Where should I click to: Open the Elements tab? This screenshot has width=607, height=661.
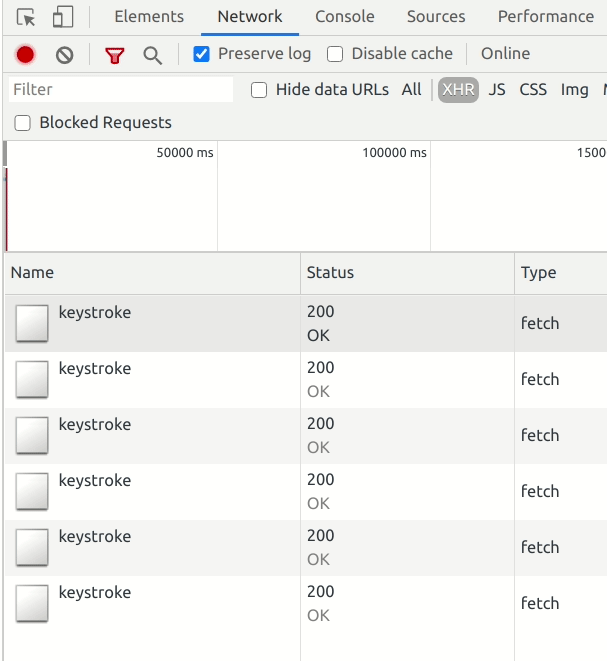(149, 16)
